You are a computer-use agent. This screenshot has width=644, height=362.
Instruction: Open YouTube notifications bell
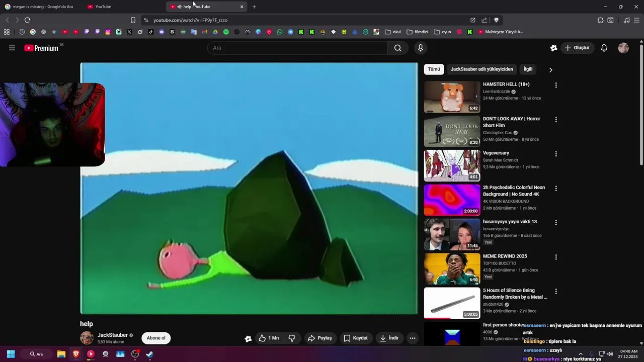[604, 48]
